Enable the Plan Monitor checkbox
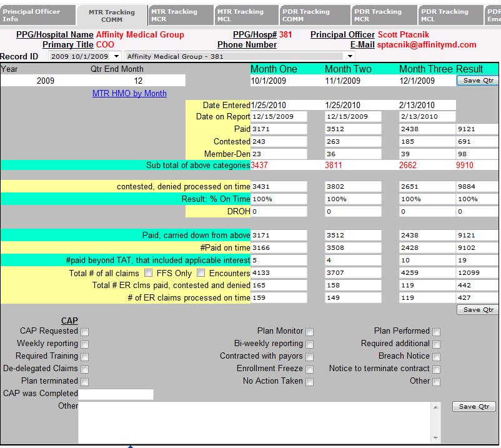Viewport: 501px width, 448px height. coord(309,332)
